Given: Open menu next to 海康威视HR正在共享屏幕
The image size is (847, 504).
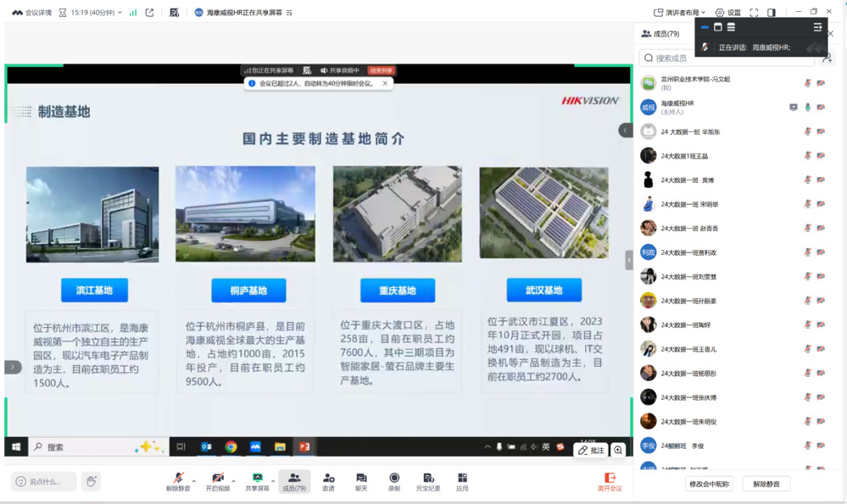Looking at the screenshot, I should 289,13.
